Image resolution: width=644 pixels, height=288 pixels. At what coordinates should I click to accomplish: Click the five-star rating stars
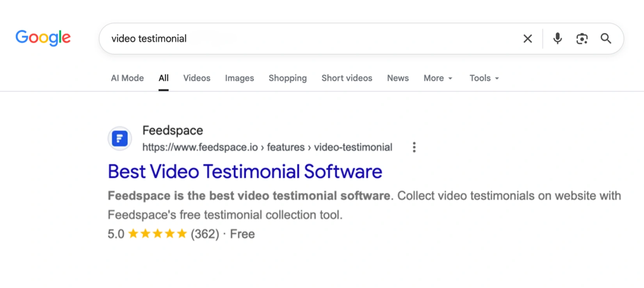click(158, 234)
